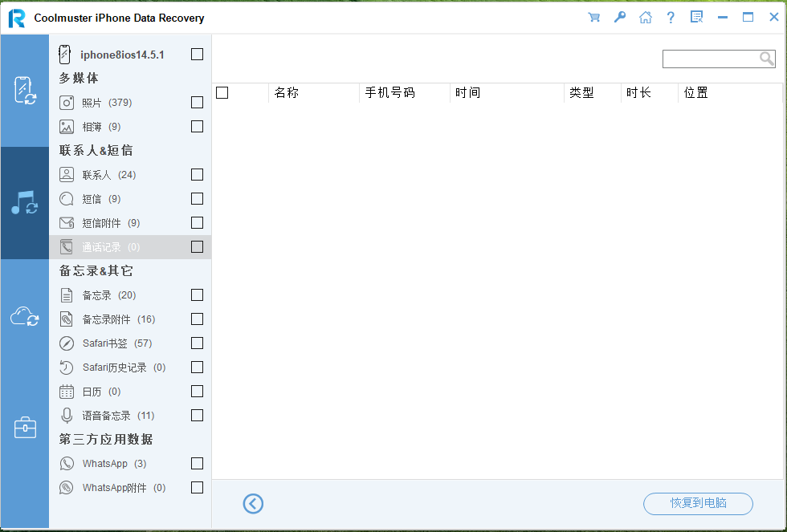787x532 pixels.
Task: Check the WhatsApp附件 (0) checkbox
Action: click(198, 487)
